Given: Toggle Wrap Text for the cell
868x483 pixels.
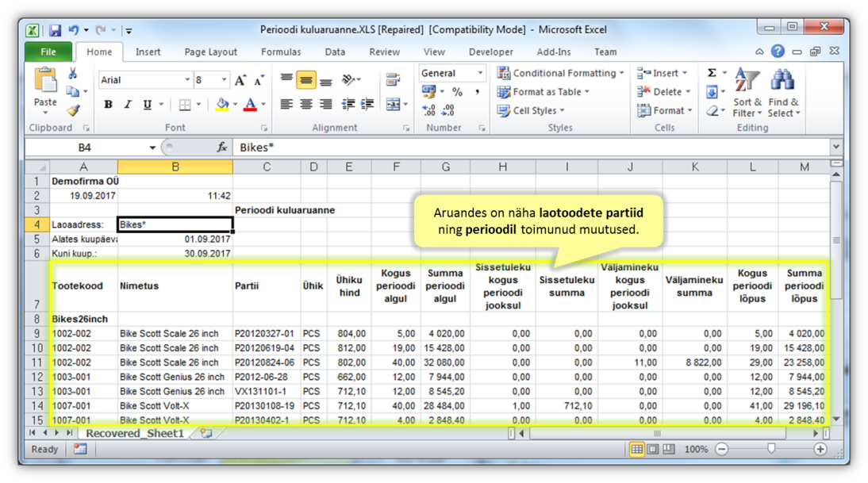Looking at the screenshot, I should click(x=393, y=79).
